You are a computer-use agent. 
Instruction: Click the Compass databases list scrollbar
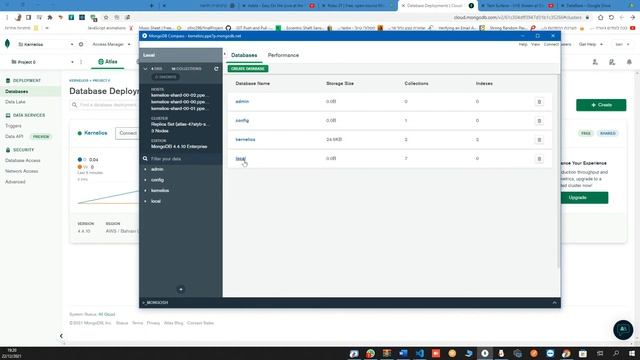[558, 171]
